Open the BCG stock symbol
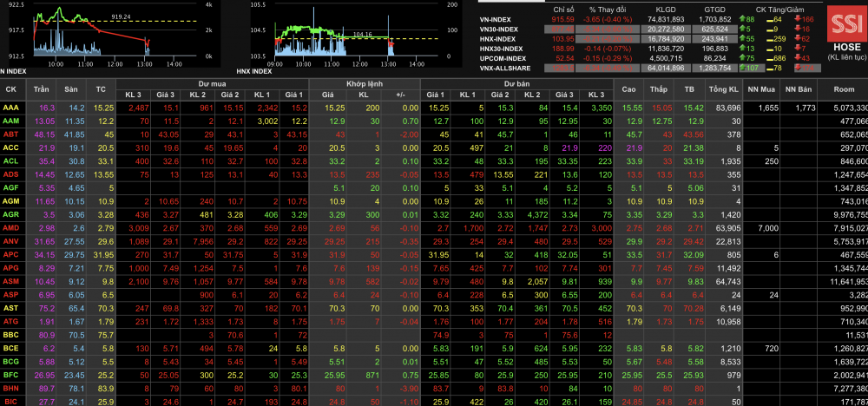This screenshot has width=868, height=406. point(10,361)
